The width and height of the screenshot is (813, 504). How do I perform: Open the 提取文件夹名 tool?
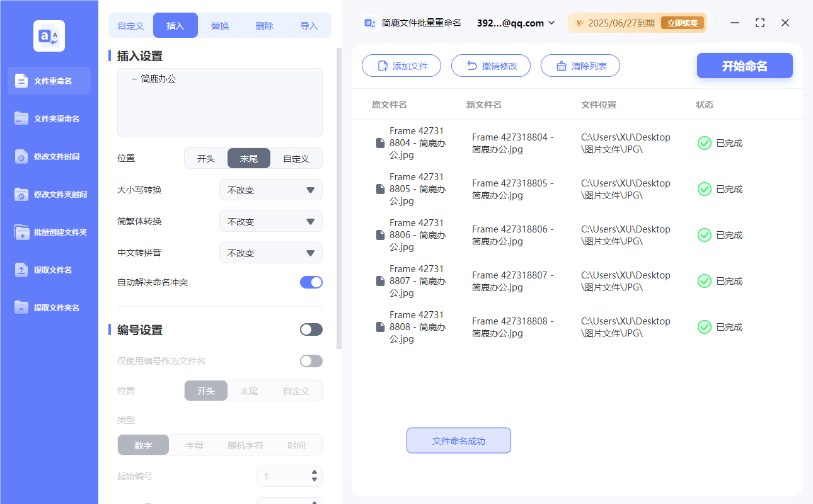[x=49, y=307]
